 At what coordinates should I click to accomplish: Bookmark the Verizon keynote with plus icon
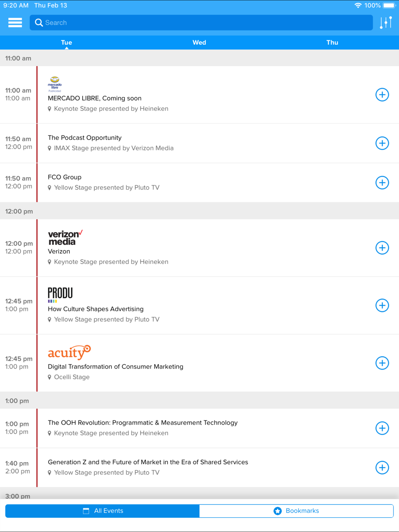pyautogui.click(x=382, y=248)
